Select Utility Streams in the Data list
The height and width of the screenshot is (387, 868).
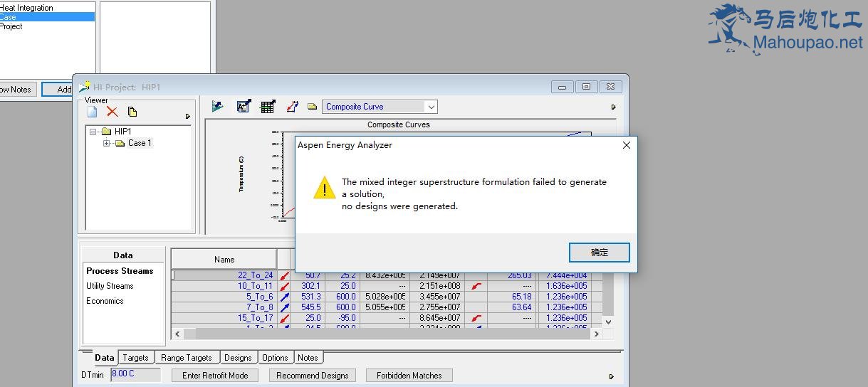tap(110, 286)
